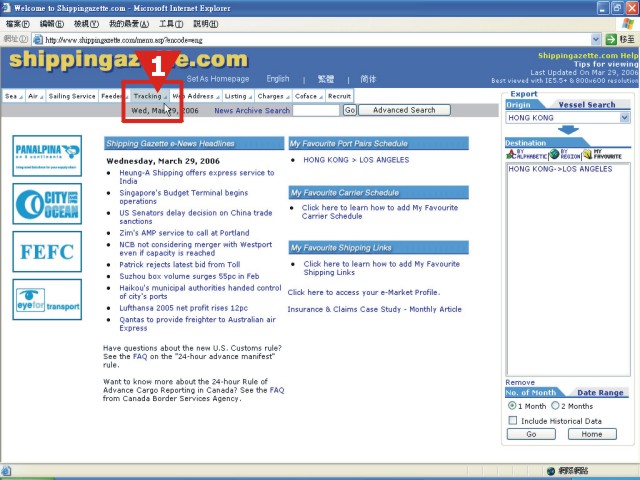Open the Sailing Service menu item
This screenshot has height=480, width=640.
[72, 96]
